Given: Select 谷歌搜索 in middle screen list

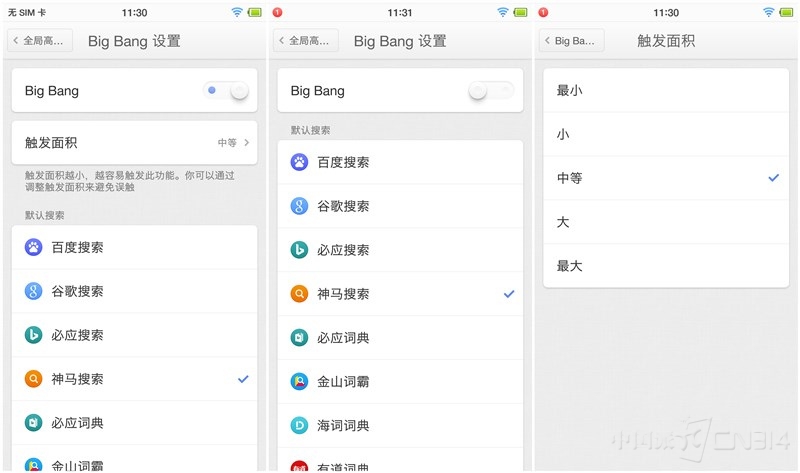Looking at the screenshot, I should pos(400,206).
